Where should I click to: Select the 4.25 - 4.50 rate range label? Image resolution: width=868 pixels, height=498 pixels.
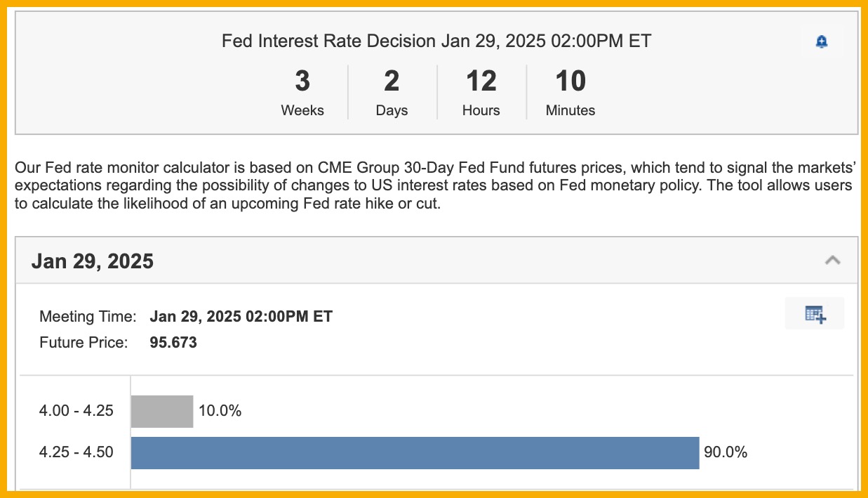coord(76,452)
